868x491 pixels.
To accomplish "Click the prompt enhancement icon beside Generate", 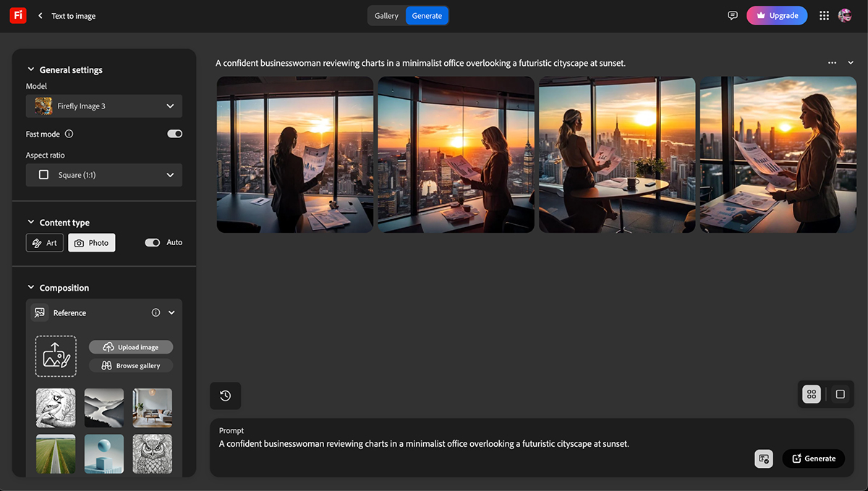I will click(764, 458).
